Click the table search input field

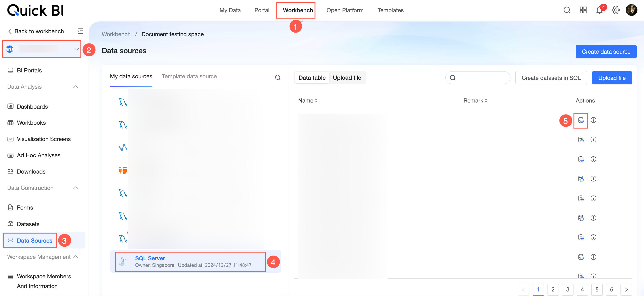[478, 78]
